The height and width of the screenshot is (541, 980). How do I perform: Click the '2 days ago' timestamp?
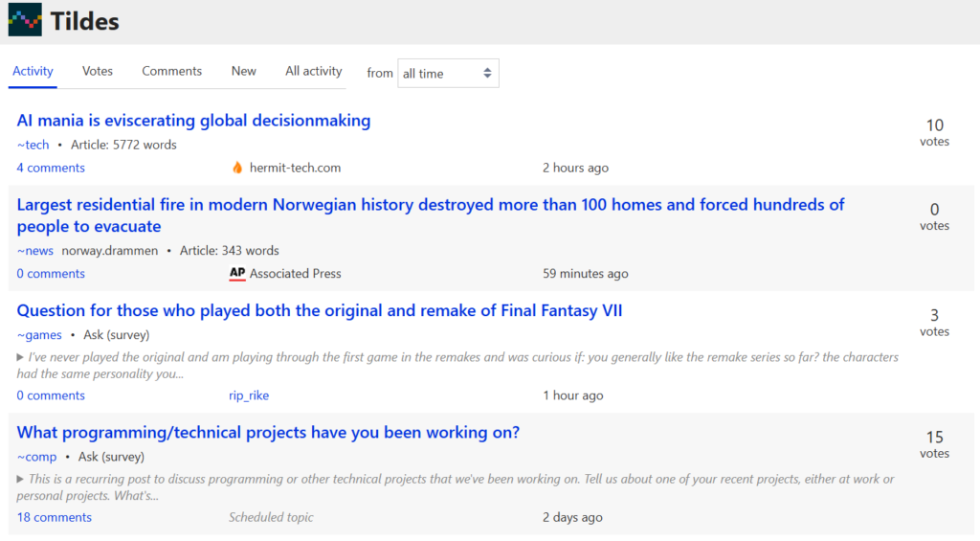(x=572, y=517)
